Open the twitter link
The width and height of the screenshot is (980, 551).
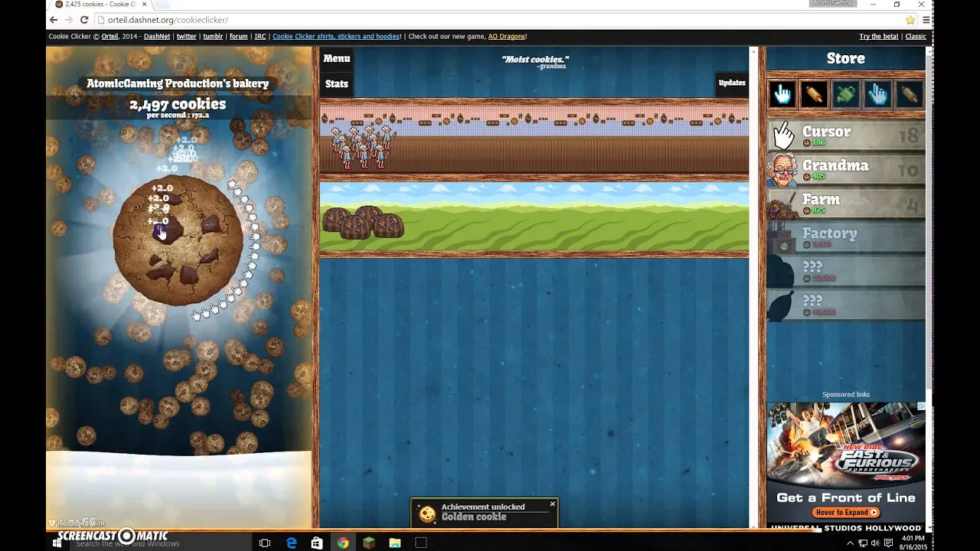tap(186, 36)
